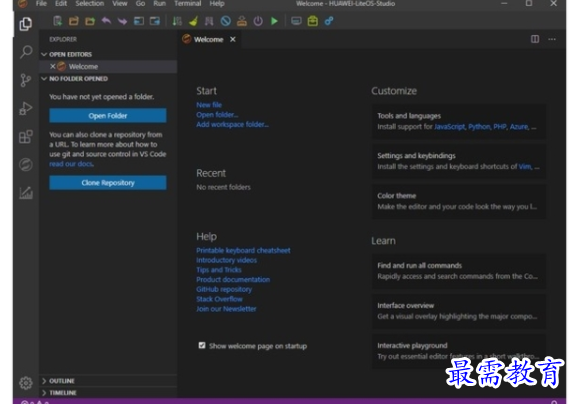This screenshot has height=404, width=570.
Task: Click the new file toolbar icon
Action: 57,21
